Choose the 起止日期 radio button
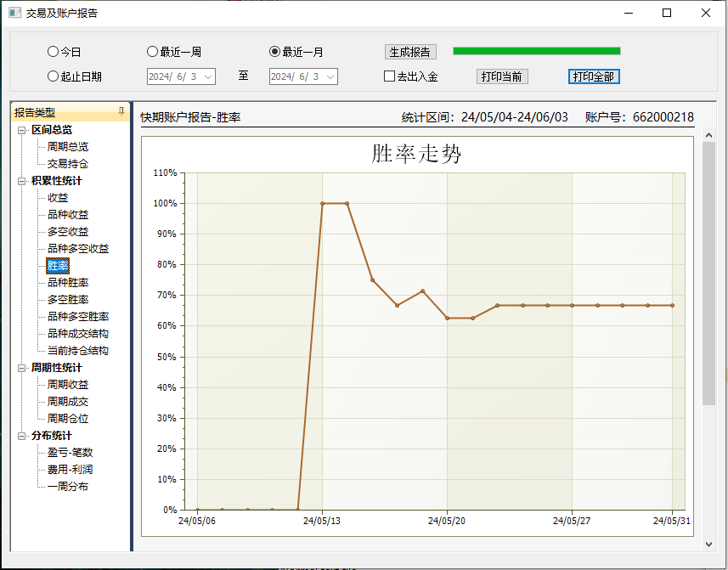The height and width of the screenshot is (570, 728). [x=54, y=76]
